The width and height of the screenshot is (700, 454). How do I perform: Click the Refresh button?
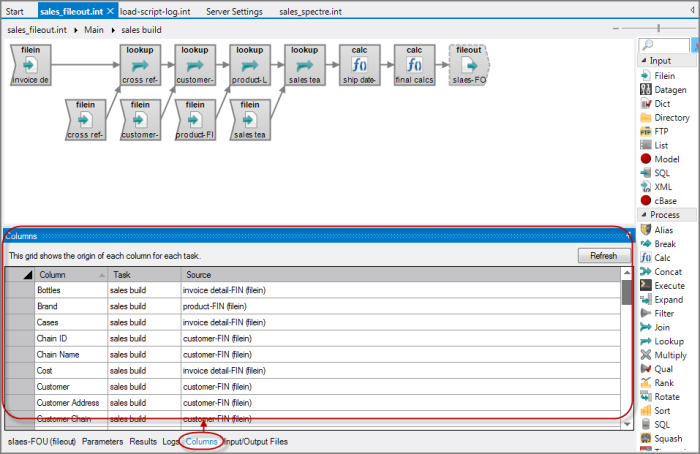click(x=604, y=255)
